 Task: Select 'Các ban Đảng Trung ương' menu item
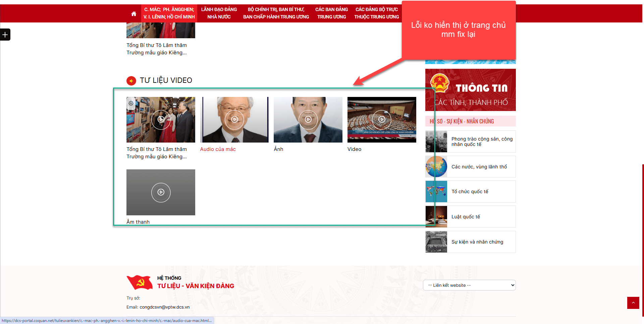(331, 13)
